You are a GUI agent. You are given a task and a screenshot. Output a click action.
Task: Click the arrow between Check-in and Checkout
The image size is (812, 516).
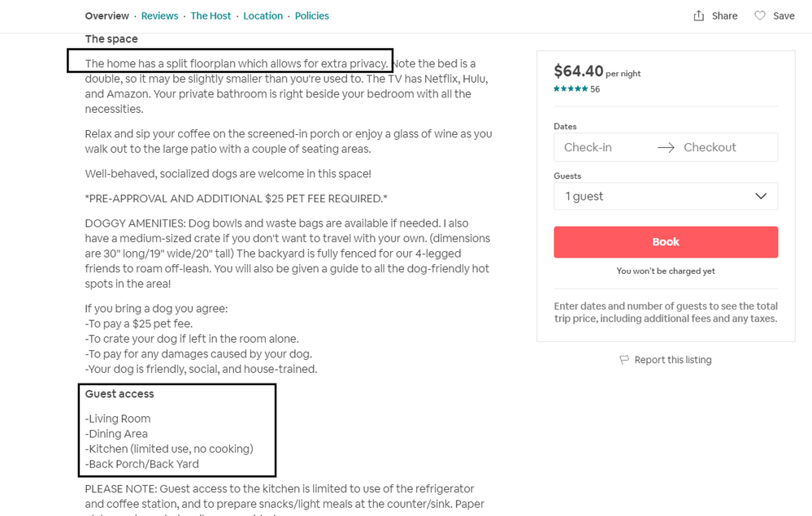pos(666,147)
